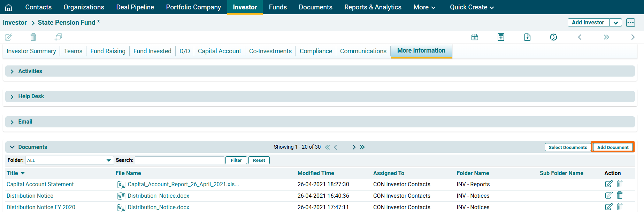Switch to the Capital Account tab
The width and height of the screenshot is (644, 212).
pyautogui.click(x=219, y=51)
